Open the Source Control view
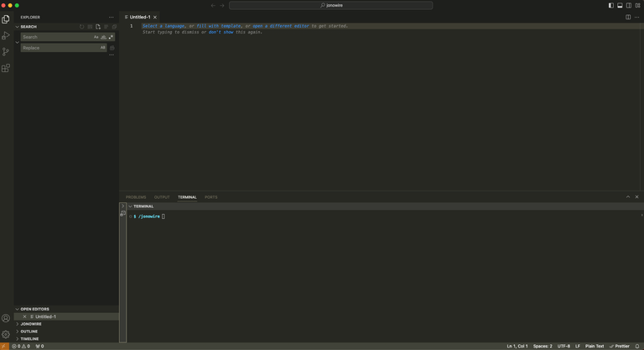Screen dimensions: 644x350 point(6,52)
